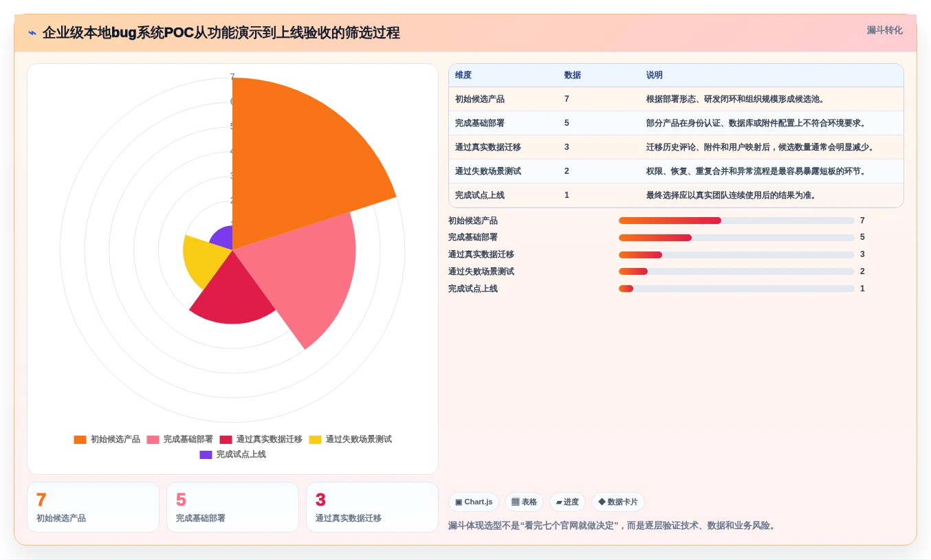Select the 初始候选产品 table row cell
Image resolution: width=931 pixels, height=560 pixels.
click(480, 99)
